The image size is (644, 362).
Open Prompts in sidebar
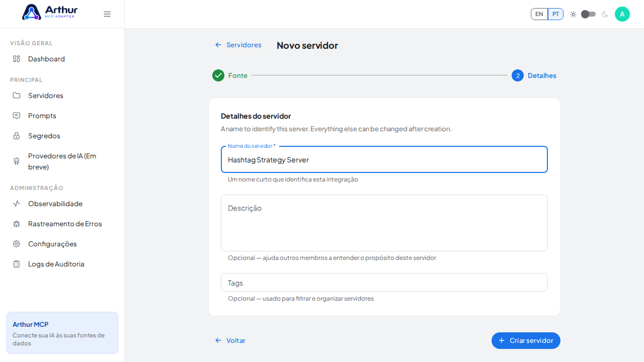(62, 116)
